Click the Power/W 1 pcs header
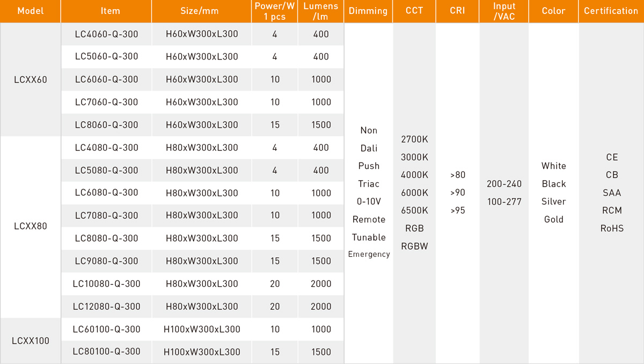The width and height of the screenshot is (644, 364). [x=275, y=11]
